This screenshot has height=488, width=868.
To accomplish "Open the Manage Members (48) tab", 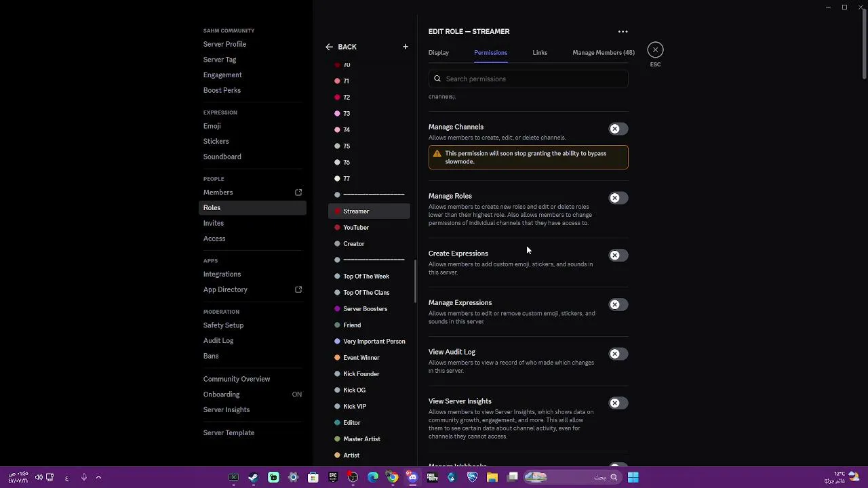I will (604, 52).
